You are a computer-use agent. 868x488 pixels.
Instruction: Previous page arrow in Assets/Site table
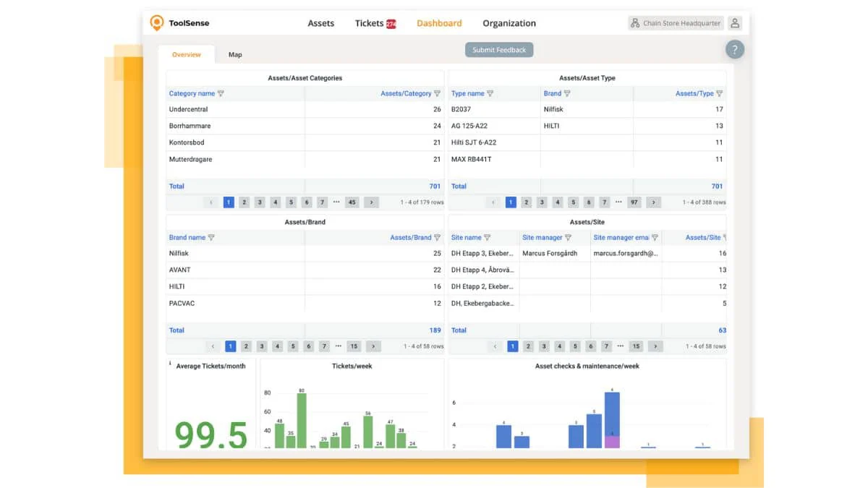[x=495, y=346]
